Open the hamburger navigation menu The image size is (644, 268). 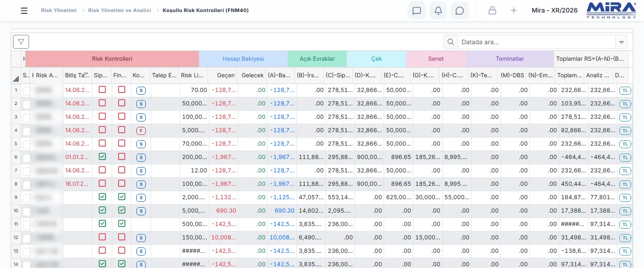[24, 11]
